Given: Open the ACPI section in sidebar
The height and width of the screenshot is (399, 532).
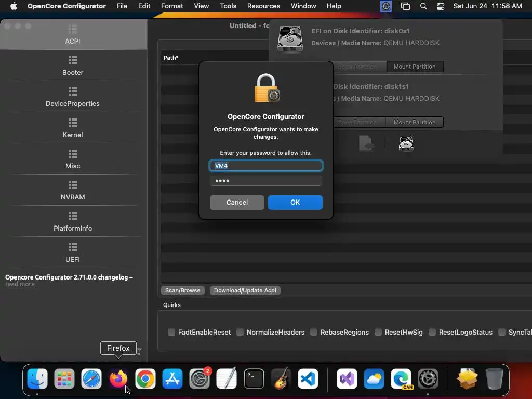Looking at the screenshot, I should (x=73, y=35).
